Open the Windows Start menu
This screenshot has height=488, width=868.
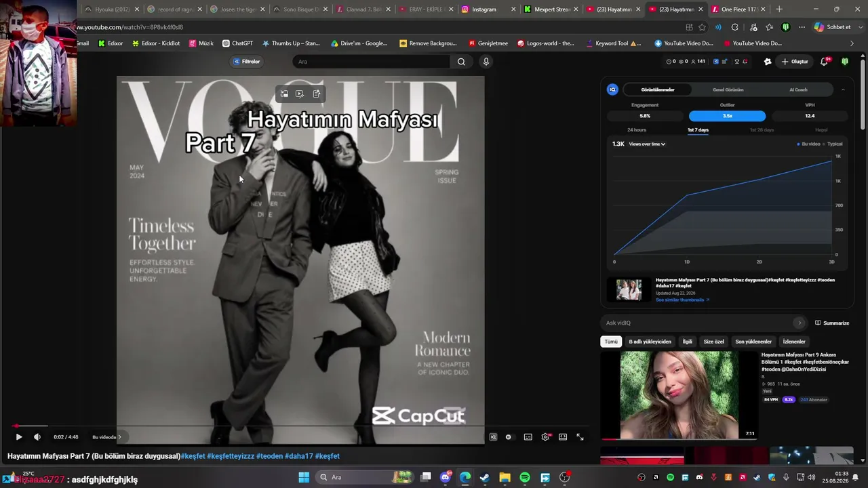[x=304, y=477]
